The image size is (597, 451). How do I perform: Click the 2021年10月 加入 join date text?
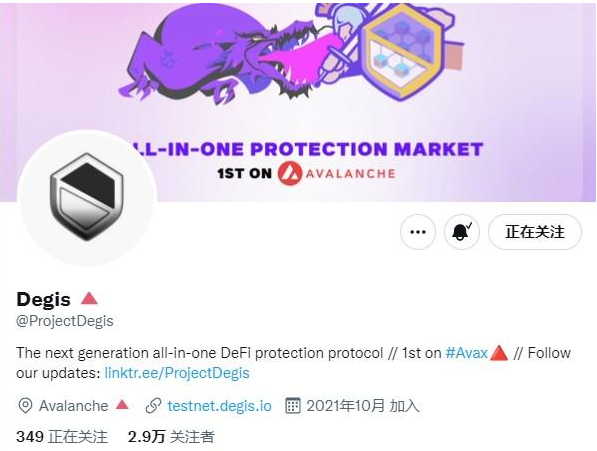tap(363, 406)
